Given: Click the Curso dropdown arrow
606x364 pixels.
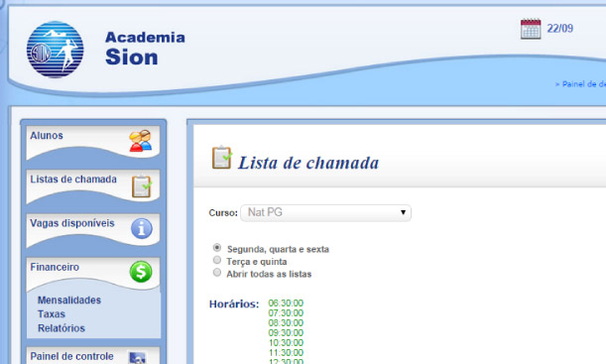Looking at the screenshot, I should (x=403, y=212).
